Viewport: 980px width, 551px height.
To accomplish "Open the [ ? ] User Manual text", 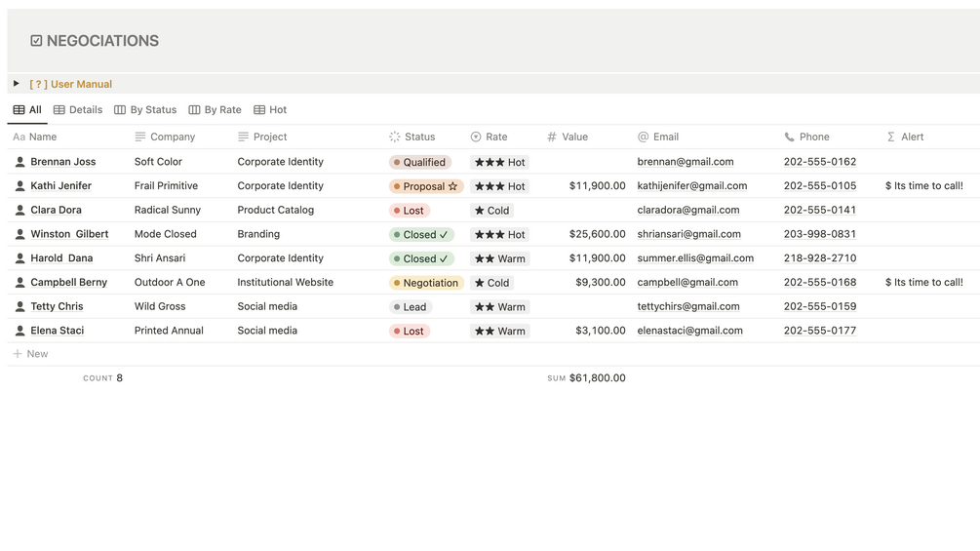I will coord(70,84).
